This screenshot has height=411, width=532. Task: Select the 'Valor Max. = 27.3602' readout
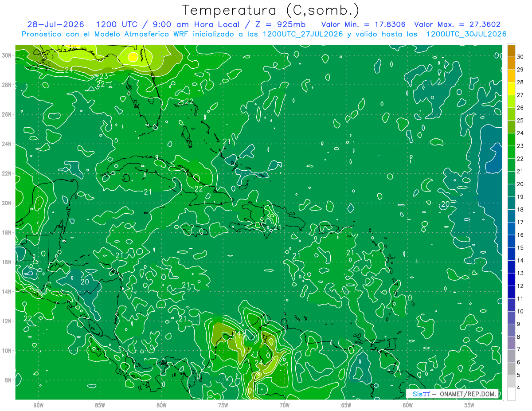(x=457, y=24)
